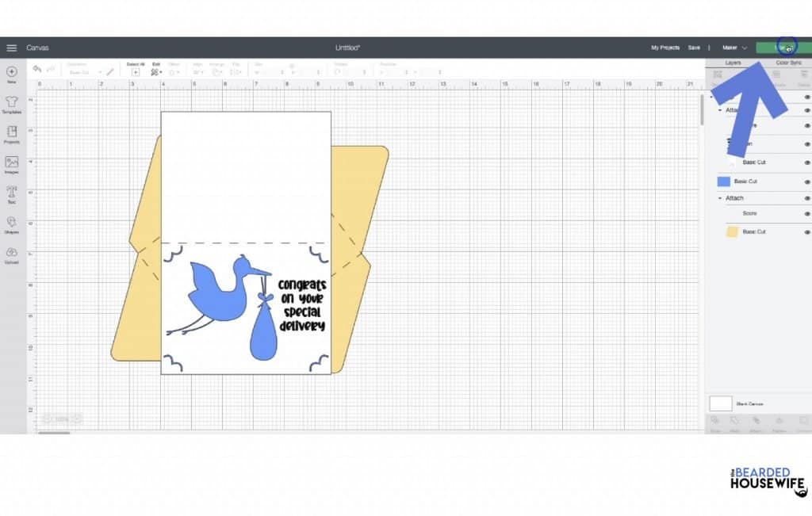Viewport: 812px width, 516px height.
Task: Click the Blank Canvas color swatch
Action: coord(720,403)
